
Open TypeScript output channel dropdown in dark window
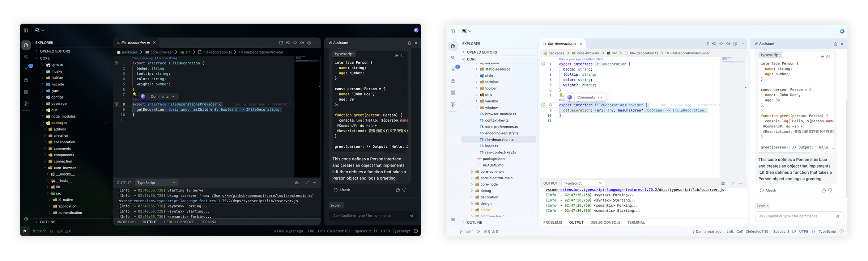(x=156, y=183)
